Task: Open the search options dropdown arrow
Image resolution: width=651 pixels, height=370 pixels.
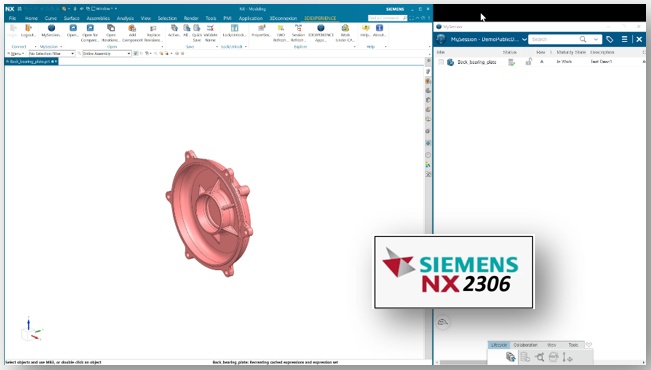Action: coord(596,39)
